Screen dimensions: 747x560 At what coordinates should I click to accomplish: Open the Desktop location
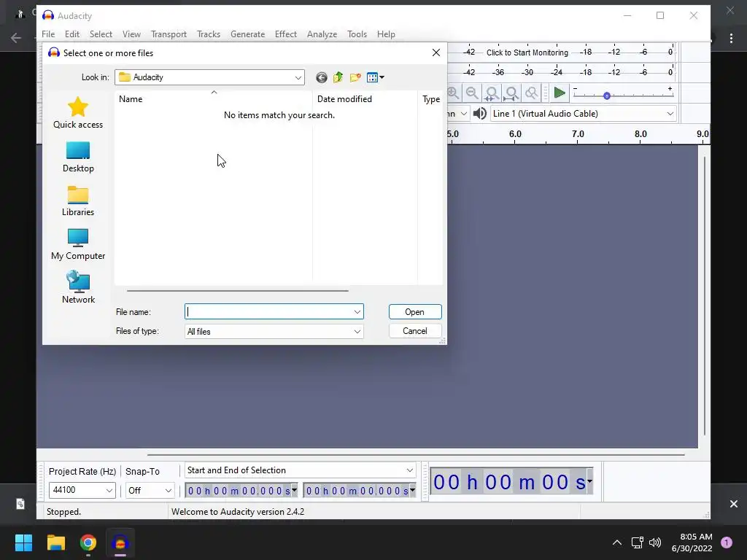click(77, 157)
